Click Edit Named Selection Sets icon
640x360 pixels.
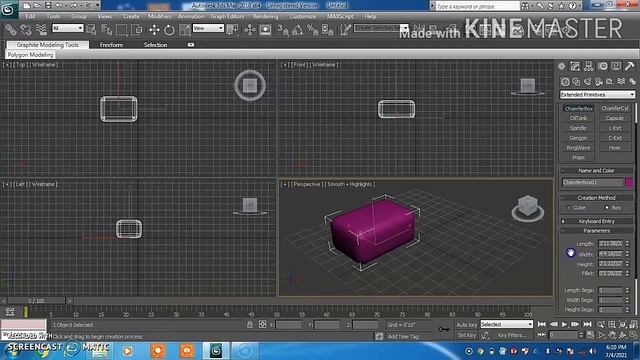pyautogui.click(x=345, y=29)
